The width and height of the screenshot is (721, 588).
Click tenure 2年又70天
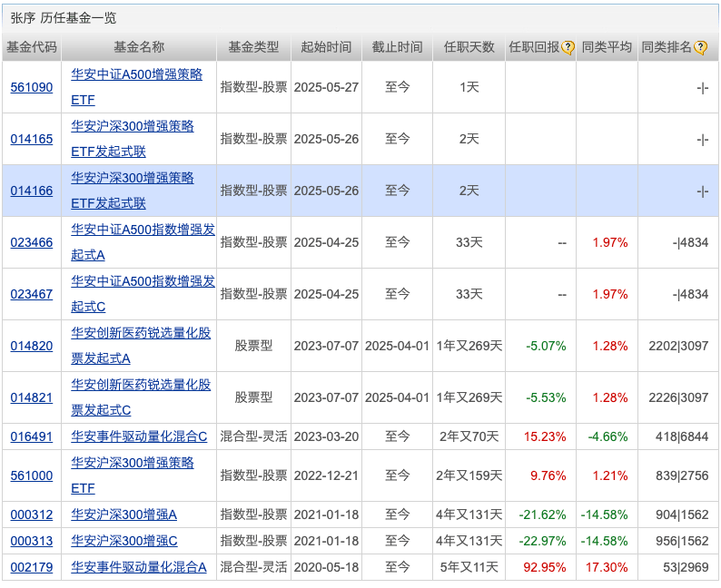click(x=469, y=436)
